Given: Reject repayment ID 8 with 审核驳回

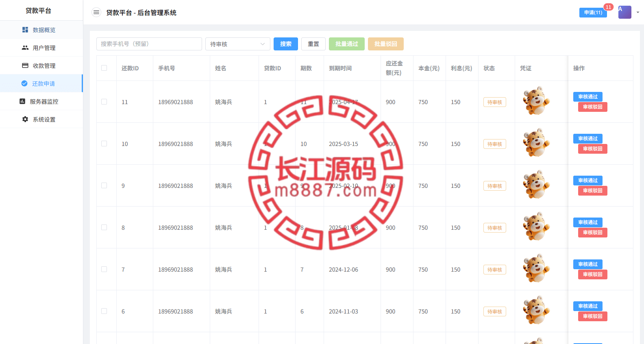Looking at the screenshot, I should (593, 233).
